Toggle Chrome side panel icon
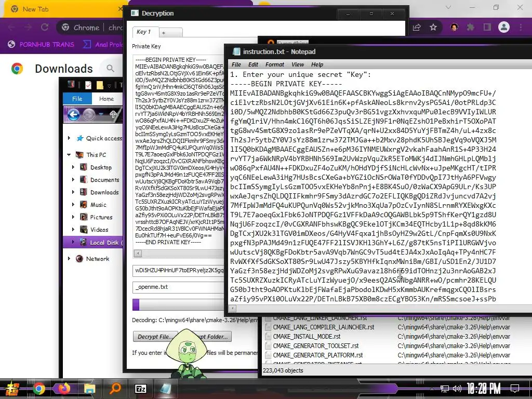The width and height of the screenshot is (532, 399). pos(487,27)
